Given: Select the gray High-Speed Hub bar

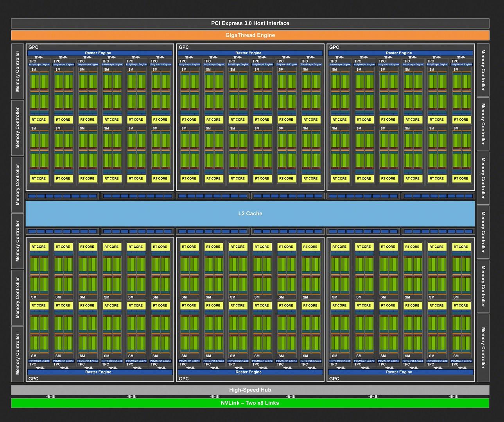Looking at the screenshot, I should point(250,390).
